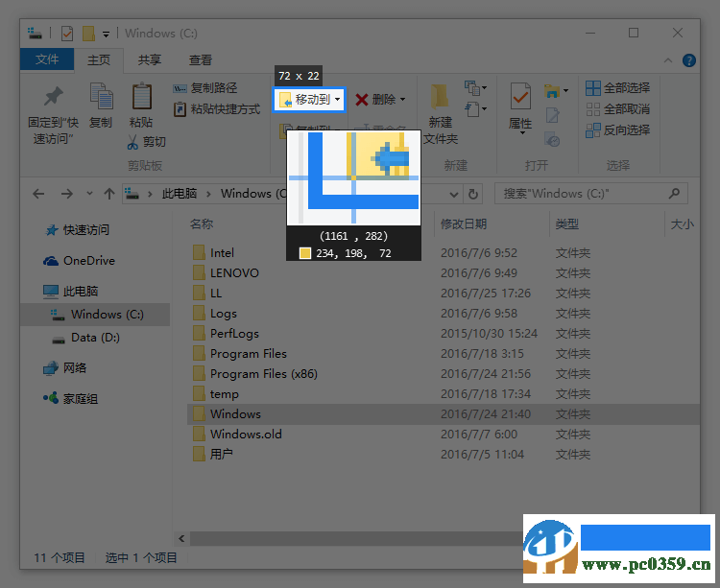Click the Pin to Quick access icon
Screen dimensions: 720x588
(53, 96)
